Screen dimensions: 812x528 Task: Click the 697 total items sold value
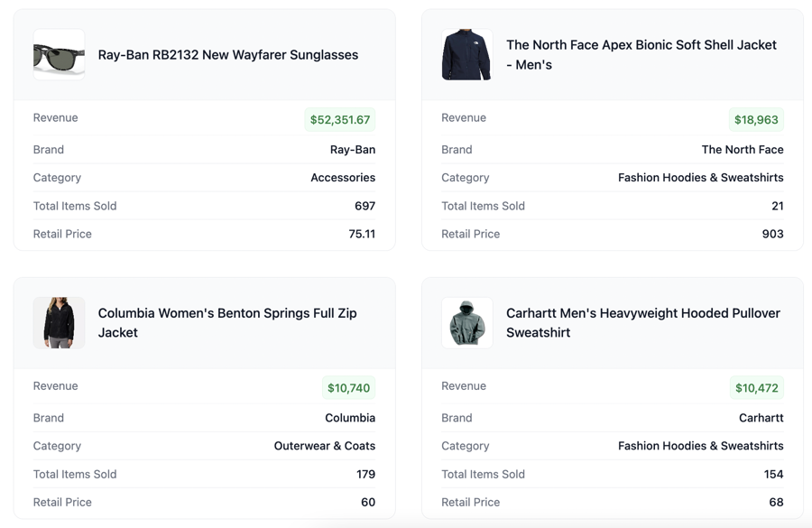click(x=364, y=206)
